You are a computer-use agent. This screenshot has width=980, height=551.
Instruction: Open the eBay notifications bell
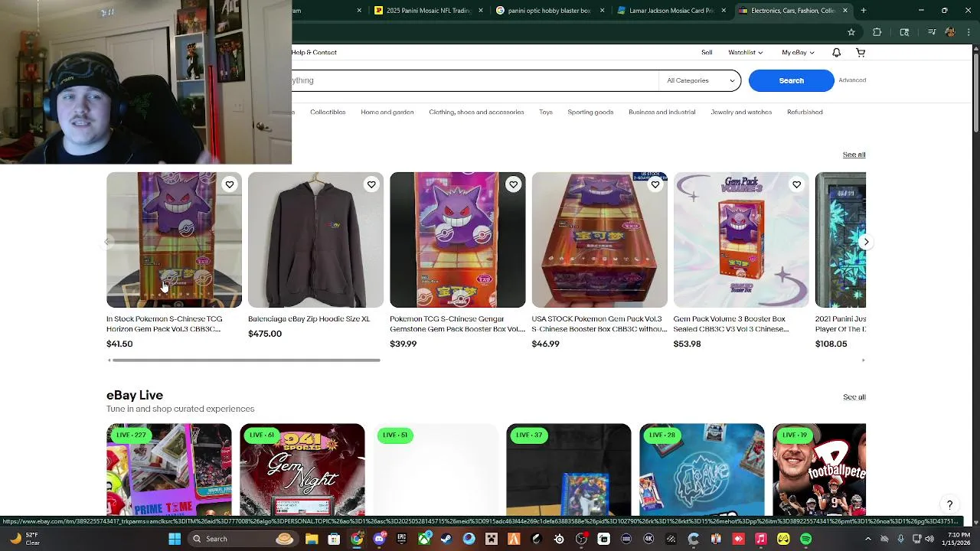836,53
